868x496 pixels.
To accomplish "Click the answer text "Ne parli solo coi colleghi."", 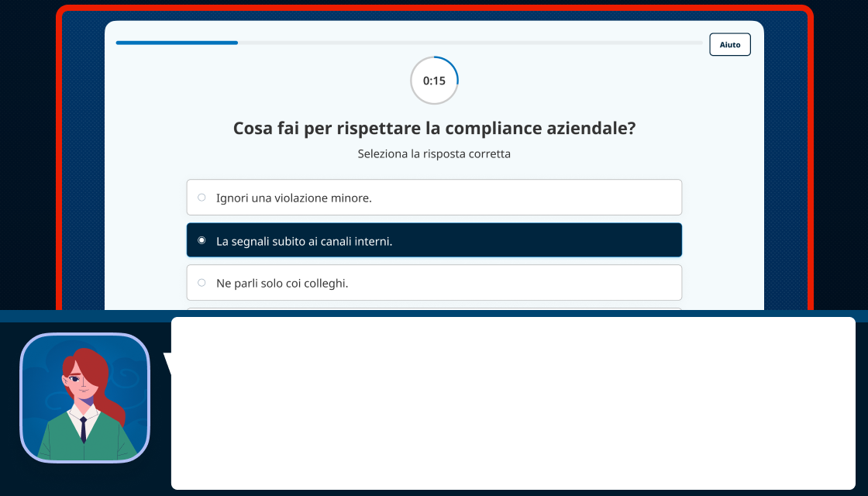I will point(282,283).
